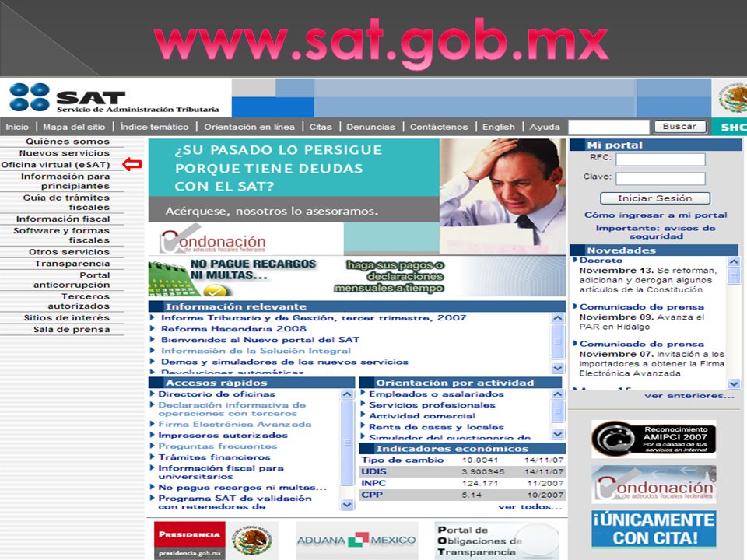Open Reforma Hacendaria 2008 link

coord(233,328)
